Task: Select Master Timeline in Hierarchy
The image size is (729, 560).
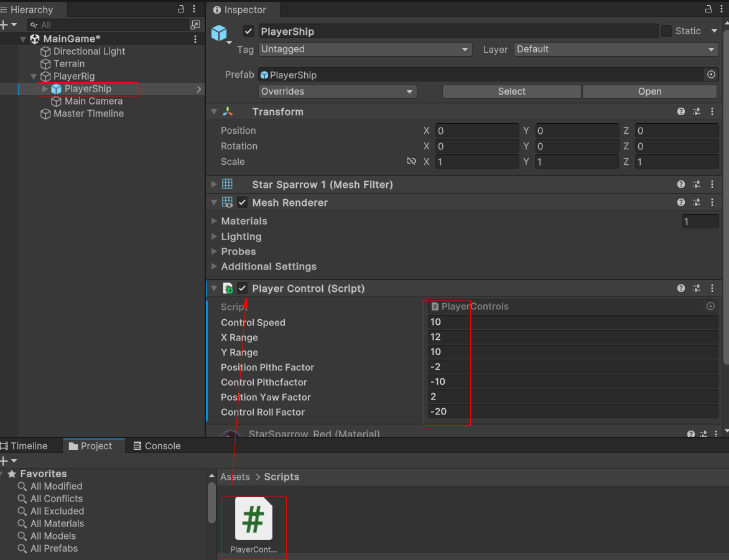Action: point(88,113)
